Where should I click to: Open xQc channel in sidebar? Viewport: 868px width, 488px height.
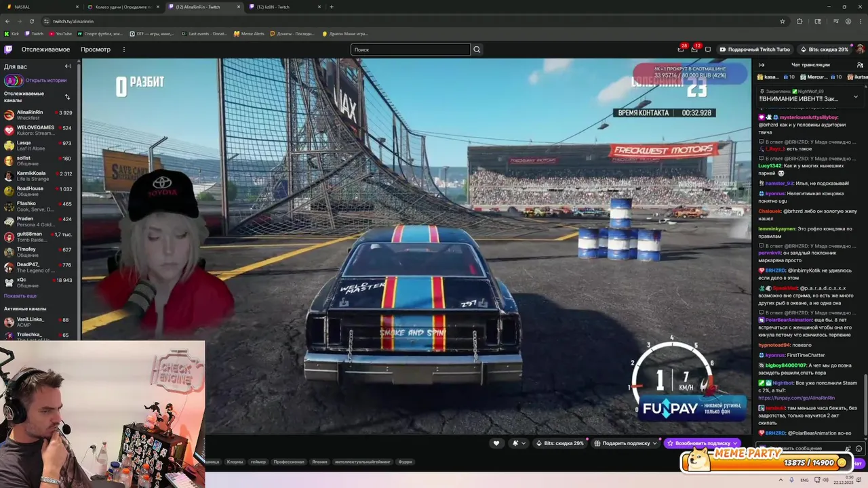click(x=38, y=283)
